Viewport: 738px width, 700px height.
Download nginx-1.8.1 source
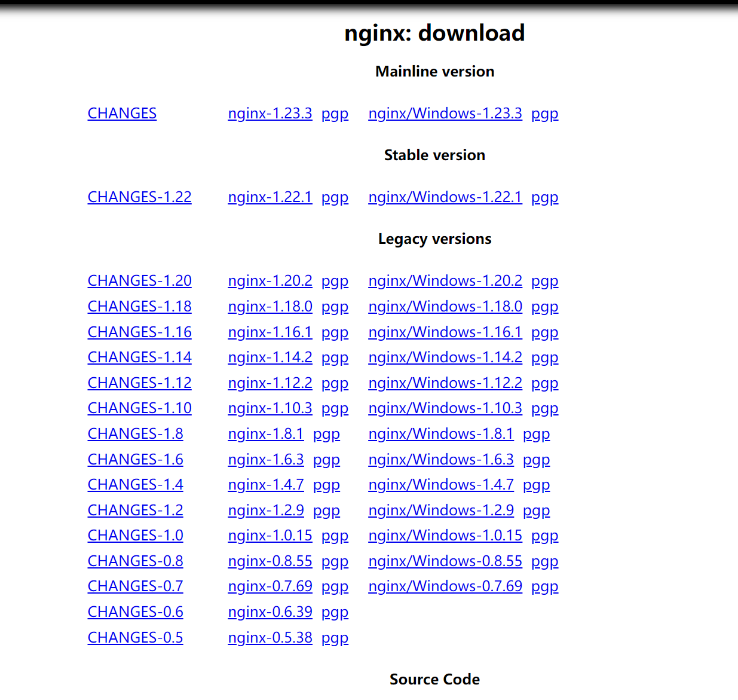[266, 434]
